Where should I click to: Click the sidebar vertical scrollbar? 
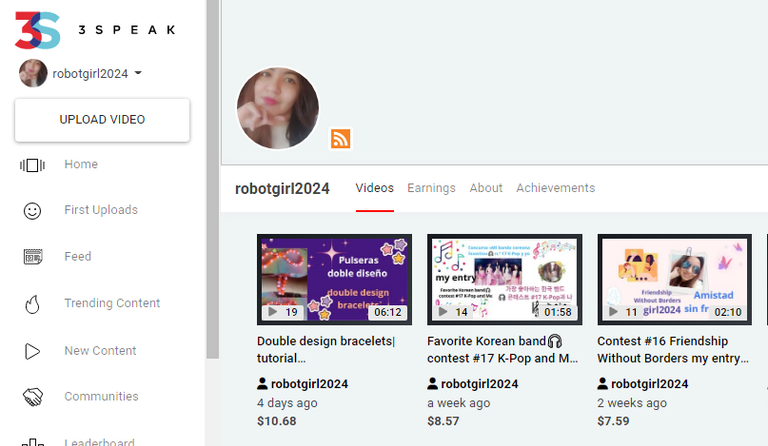[212, 180]
